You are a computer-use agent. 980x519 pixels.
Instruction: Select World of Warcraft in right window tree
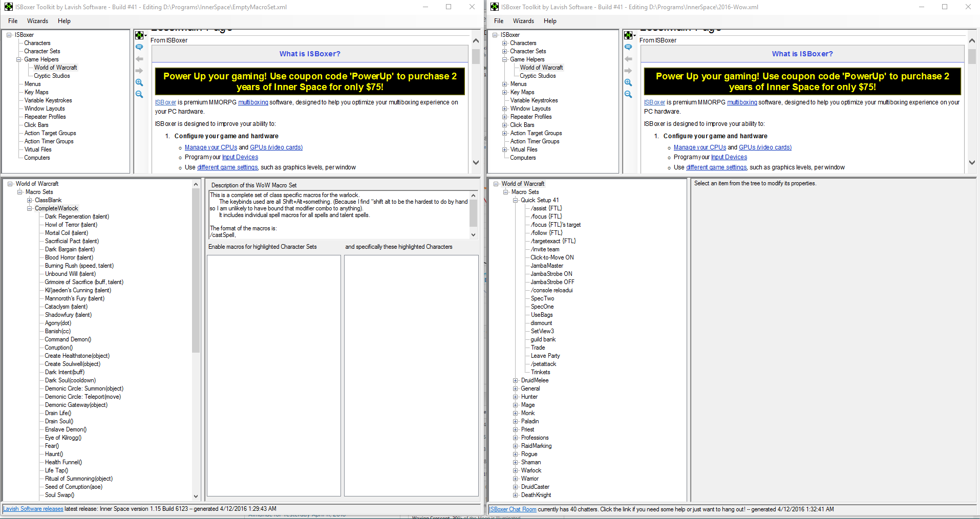point(541,68)
